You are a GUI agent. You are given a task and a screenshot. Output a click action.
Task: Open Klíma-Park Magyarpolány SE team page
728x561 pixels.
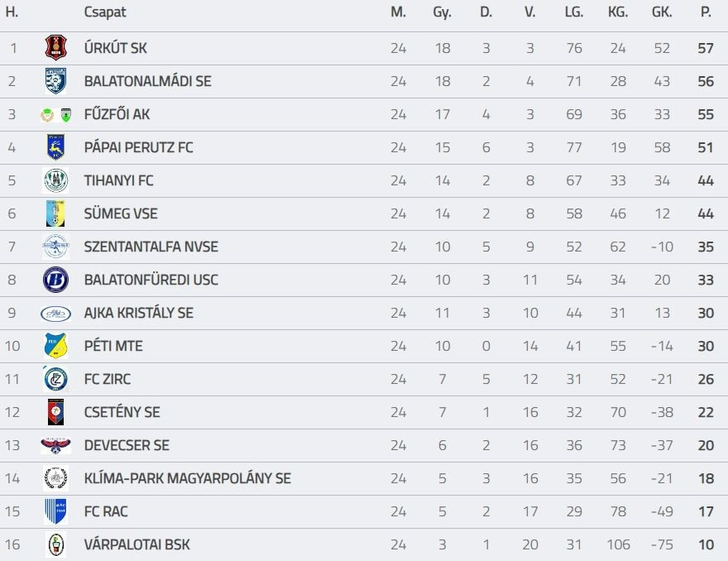tap(187, 478)
